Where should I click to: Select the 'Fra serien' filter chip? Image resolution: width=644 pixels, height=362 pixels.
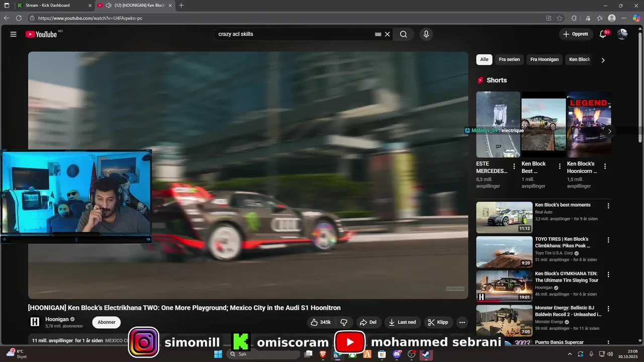509,59
